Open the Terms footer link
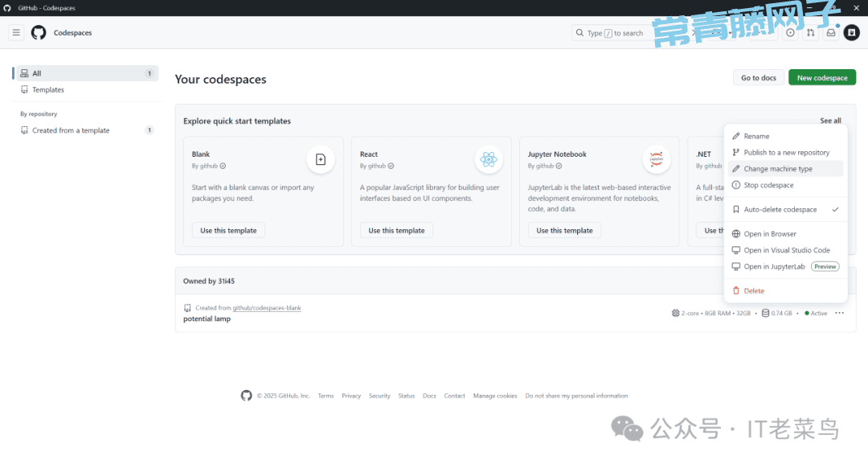868x464 pixels. pos(326,396)
